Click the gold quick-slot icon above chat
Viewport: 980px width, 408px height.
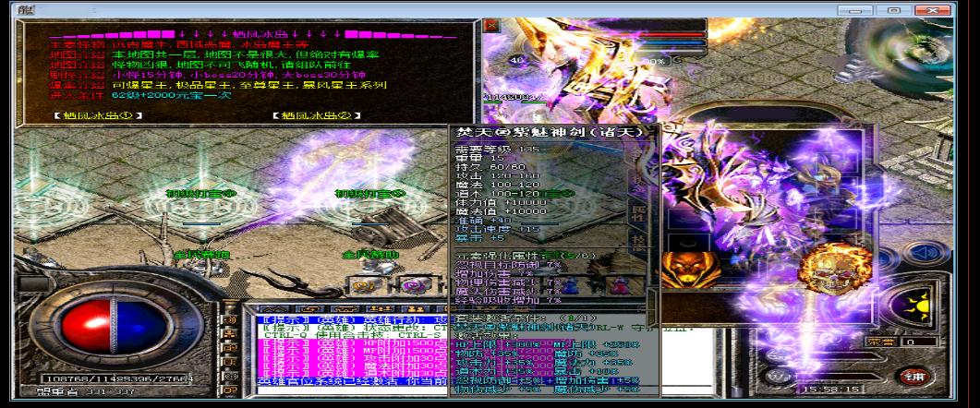point(365,286)
